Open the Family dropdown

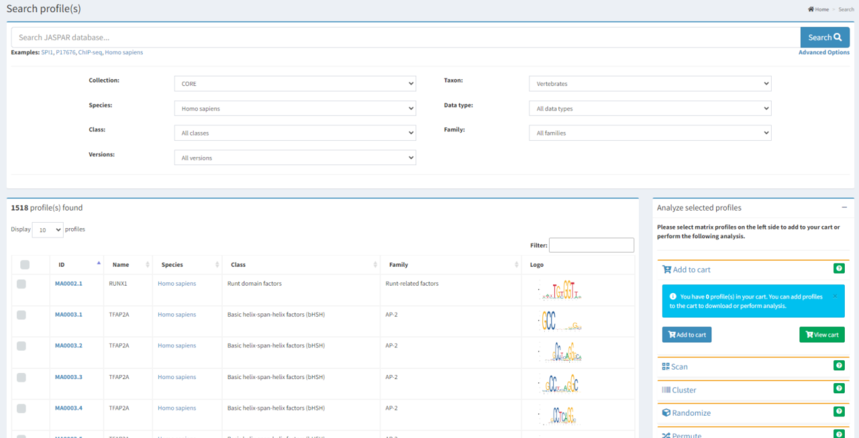point(650,133)
